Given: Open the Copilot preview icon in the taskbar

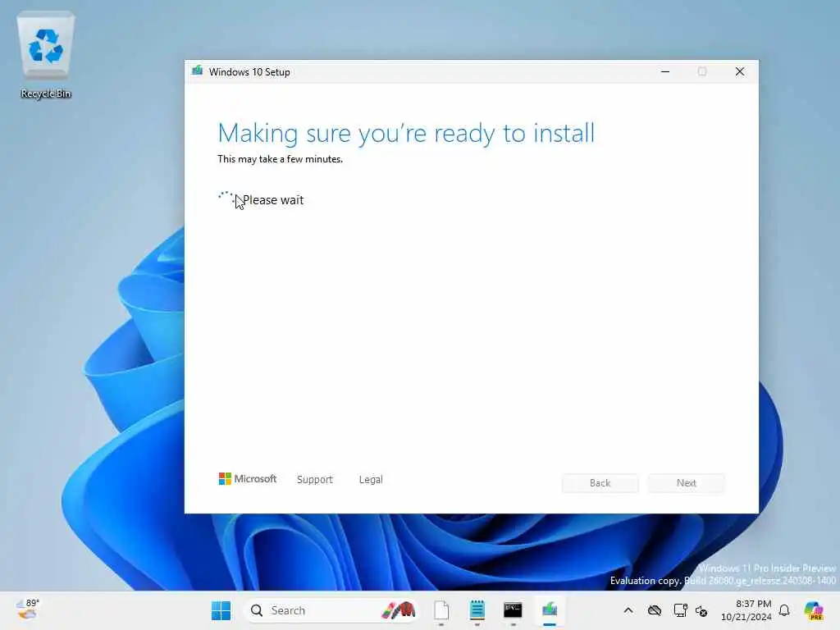Looking at the screenshot, I should (813, 610).
